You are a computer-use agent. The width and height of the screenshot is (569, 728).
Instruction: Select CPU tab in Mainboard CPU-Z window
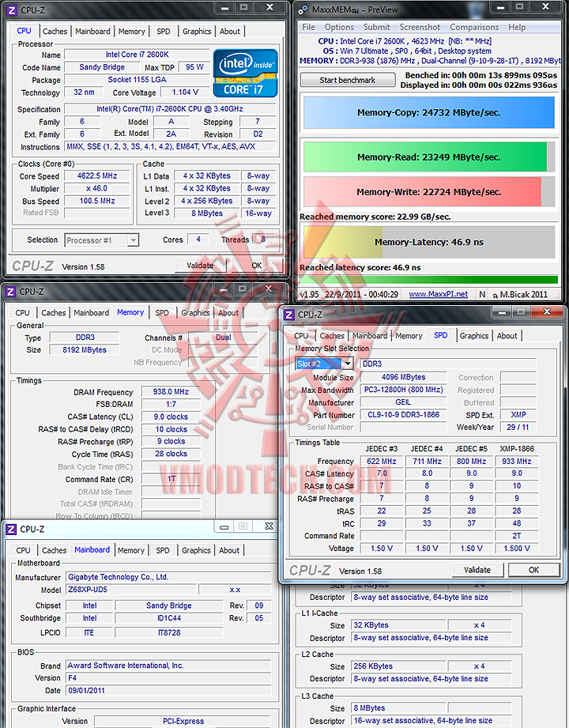(23, 550)
